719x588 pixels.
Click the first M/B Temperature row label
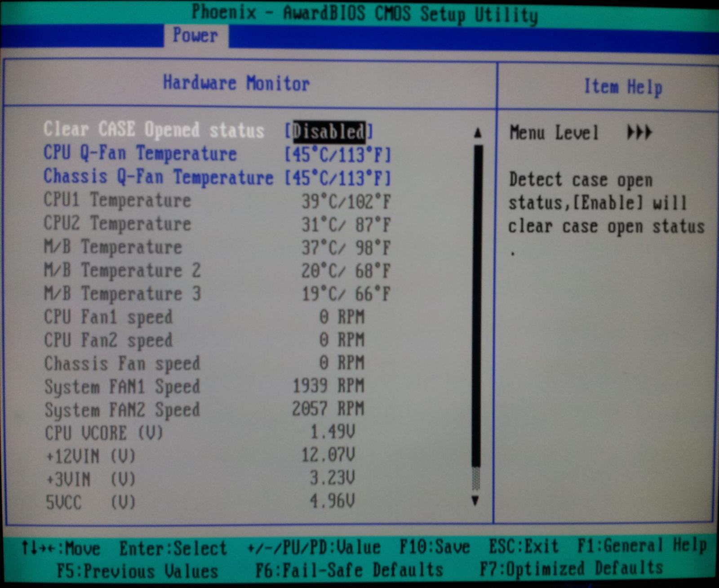[113, 247]
